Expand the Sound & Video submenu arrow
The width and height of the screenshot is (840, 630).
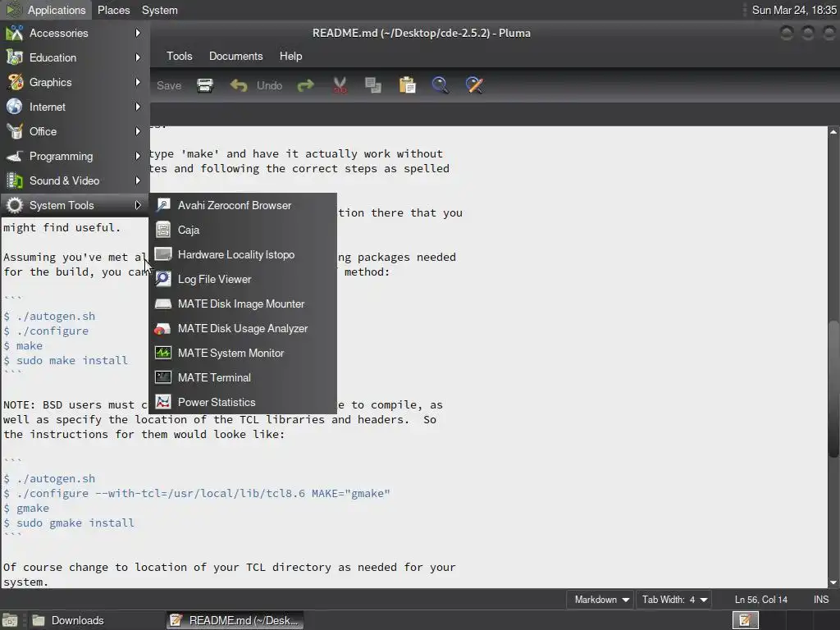tap(138, 181)
